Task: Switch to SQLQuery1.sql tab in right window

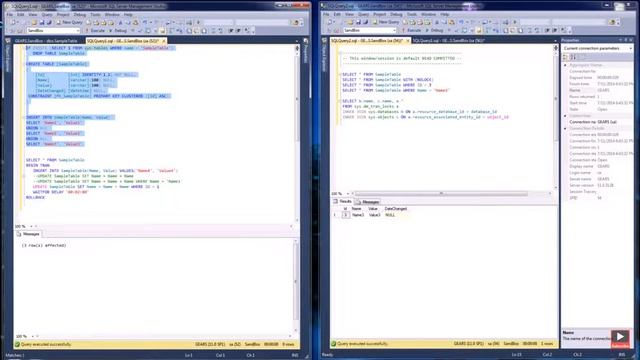Action: coord(448,40)
